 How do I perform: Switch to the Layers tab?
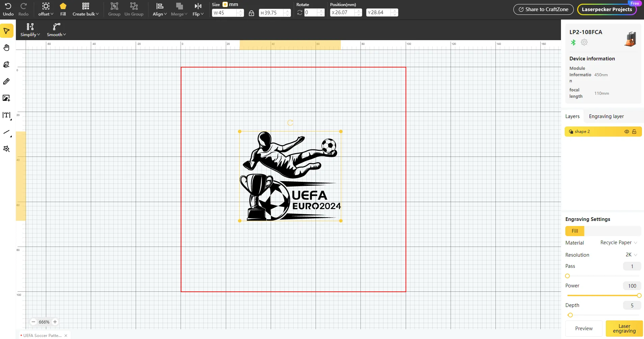tap(572, 116)
